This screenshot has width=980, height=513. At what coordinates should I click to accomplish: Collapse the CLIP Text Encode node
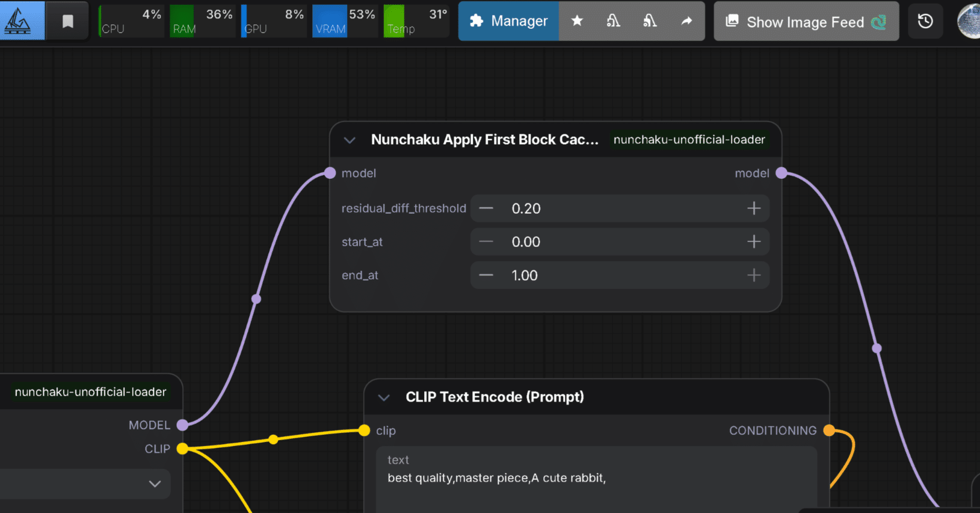[x=384, y=397]
